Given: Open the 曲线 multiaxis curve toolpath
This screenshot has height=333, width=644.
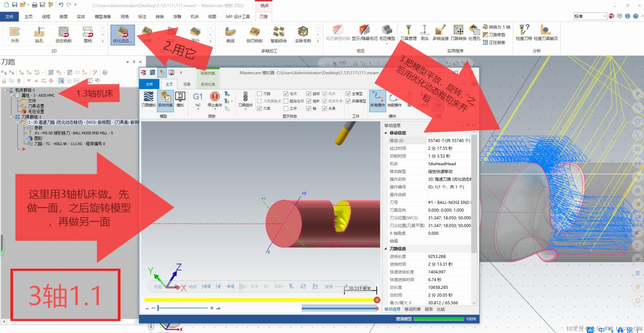Looking at the screenshot, I should click(x=230, y=35).
